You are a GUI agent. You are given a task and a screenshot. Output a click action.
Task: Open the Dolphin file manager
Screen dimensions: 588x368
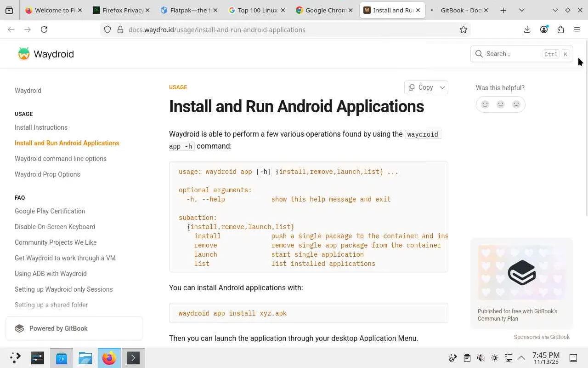pyautogui.click(x=85, y=358)
